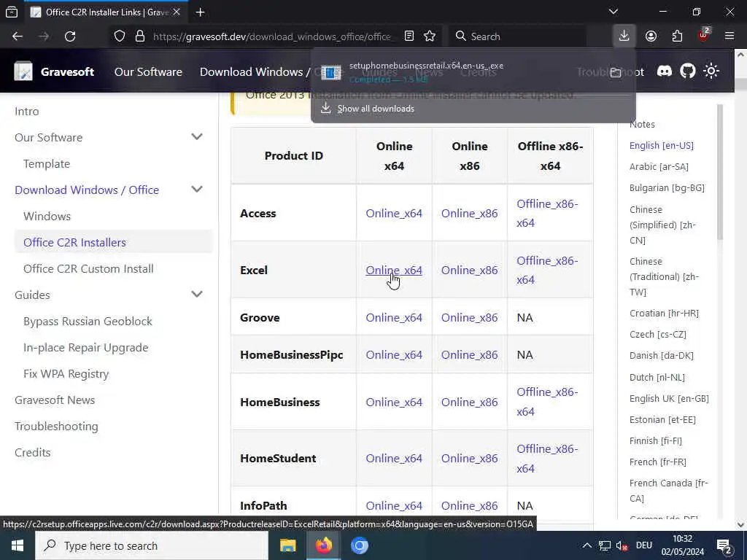Select Intro in the sidebar
Screen dimensions: 747x560
click(x=27, y=112)
